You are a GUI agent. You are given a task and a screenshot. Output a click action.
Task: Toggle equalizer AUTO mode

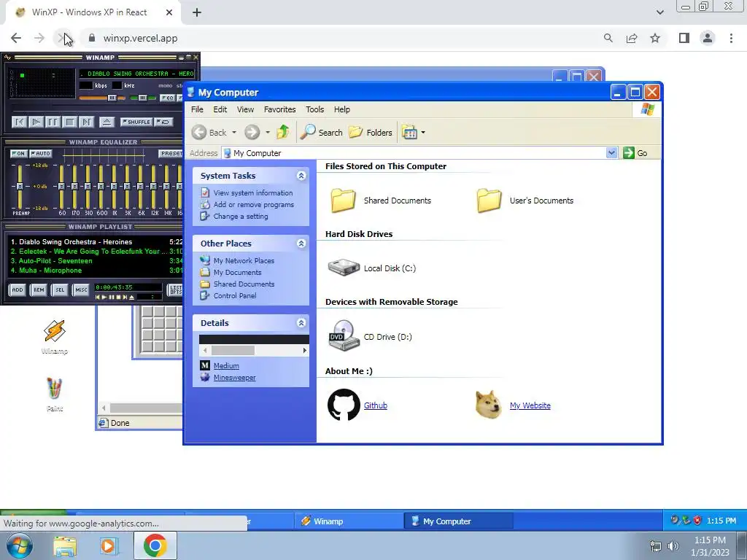click(x=41, y=153)
